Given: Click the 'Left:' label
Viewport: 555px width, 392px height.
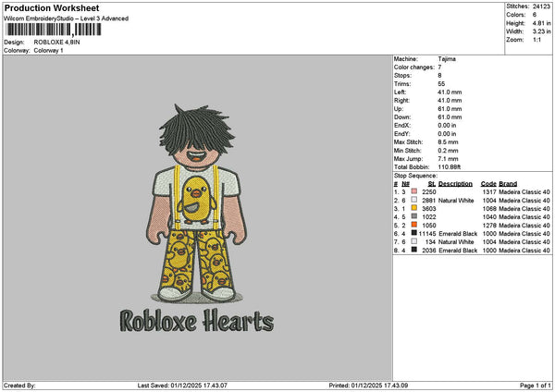Looking at the screenshot, I should click(x=401, y=92).
